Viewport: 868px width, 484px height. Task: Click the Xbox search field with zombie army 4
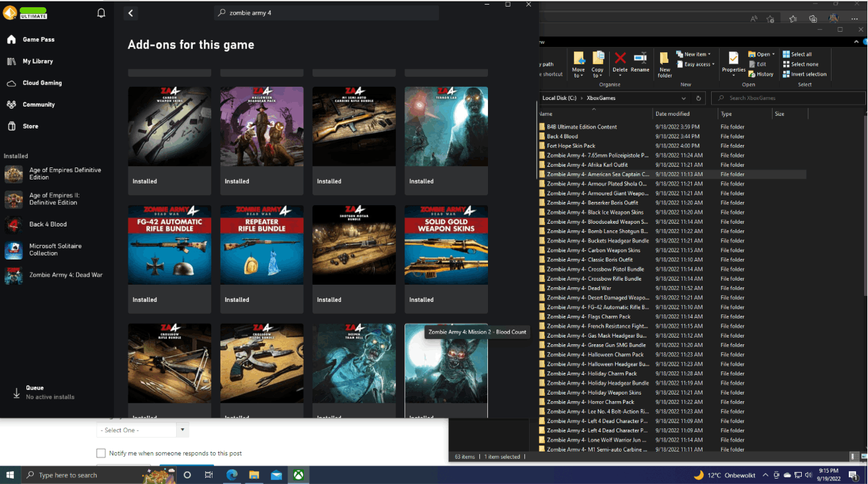(x=326, y=13)
